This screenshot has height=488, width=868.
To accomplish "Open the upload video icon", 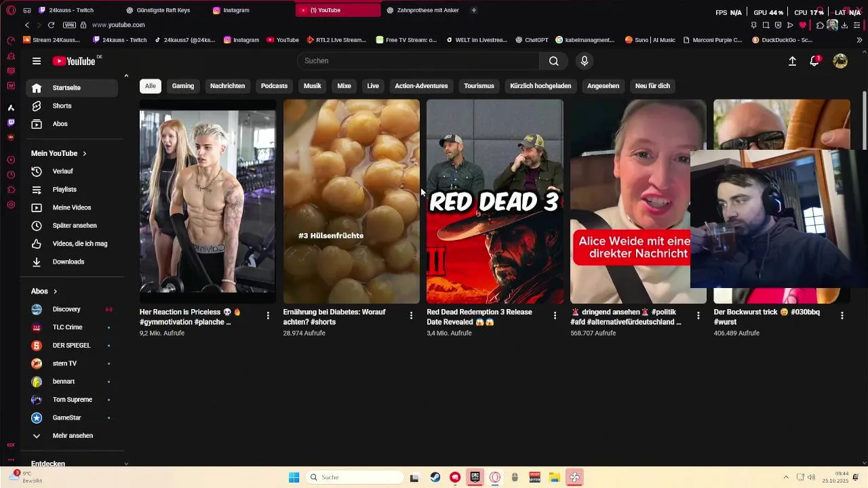I will pyautogui.click(x=792, y=61).
